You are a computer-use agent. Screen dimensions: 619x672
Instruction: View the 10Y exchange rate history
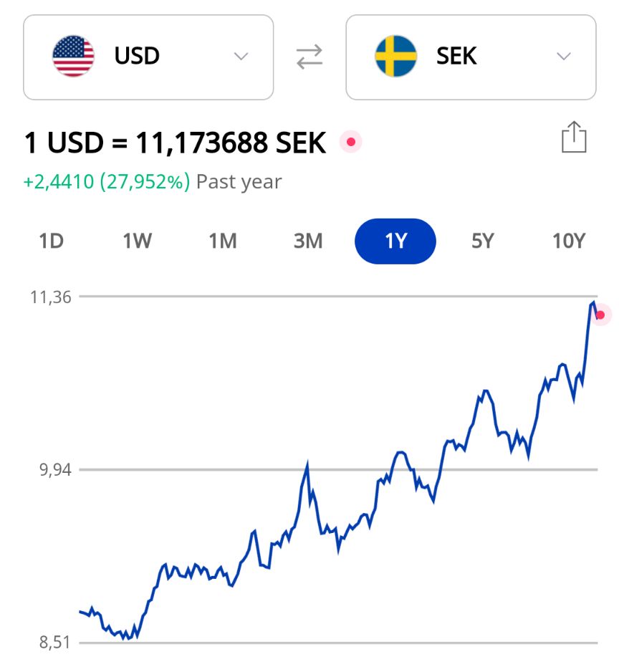(x=570, y=241)
